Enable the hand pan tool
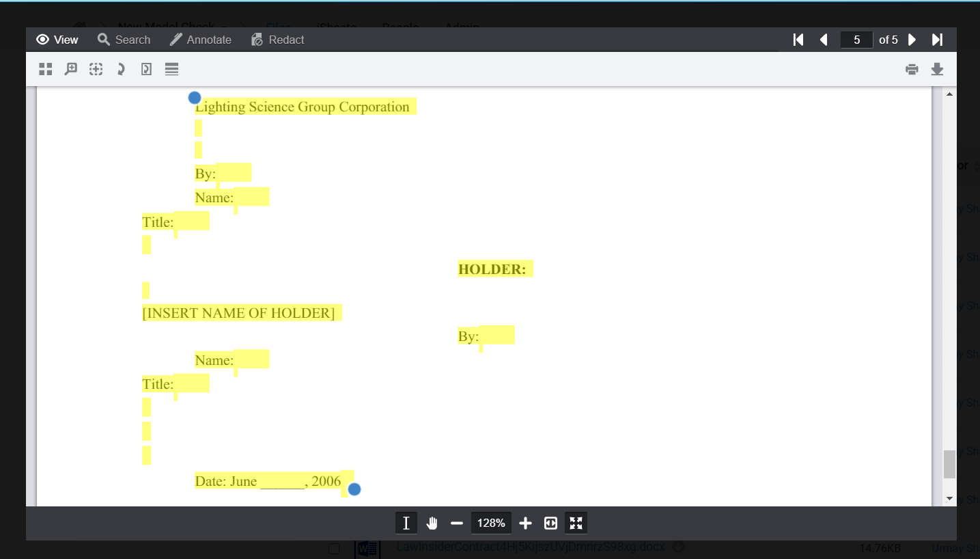Screen dimensions: 980x559 432,523
